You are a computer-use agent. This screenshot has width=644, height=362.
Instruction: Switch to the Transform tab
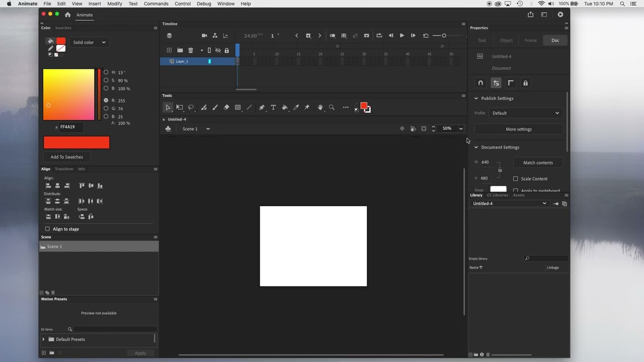(64, 169)
